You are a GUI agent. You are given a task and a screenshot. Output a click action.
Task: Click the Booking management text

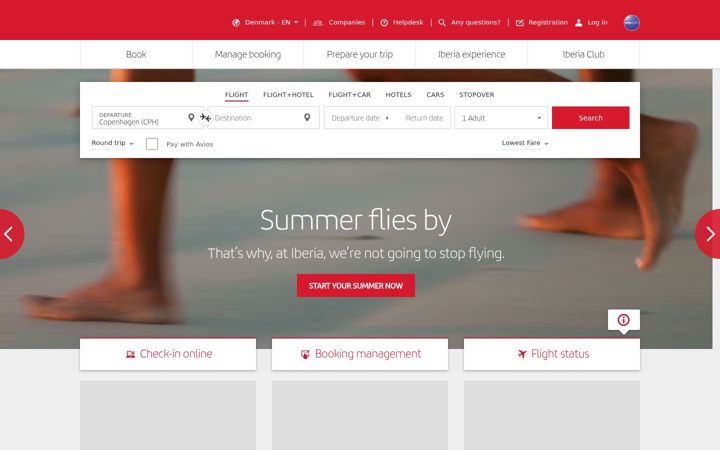[368, 354]
